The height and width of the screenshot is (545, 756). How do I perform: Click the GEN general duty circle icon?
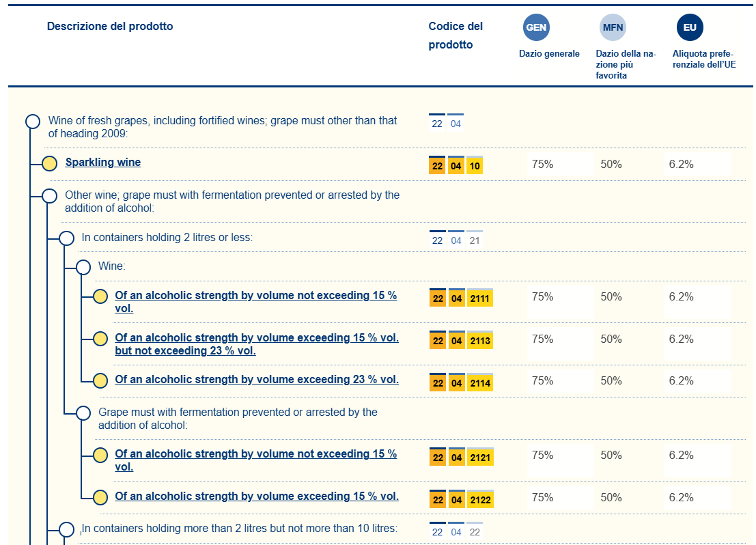click(535, 28)
